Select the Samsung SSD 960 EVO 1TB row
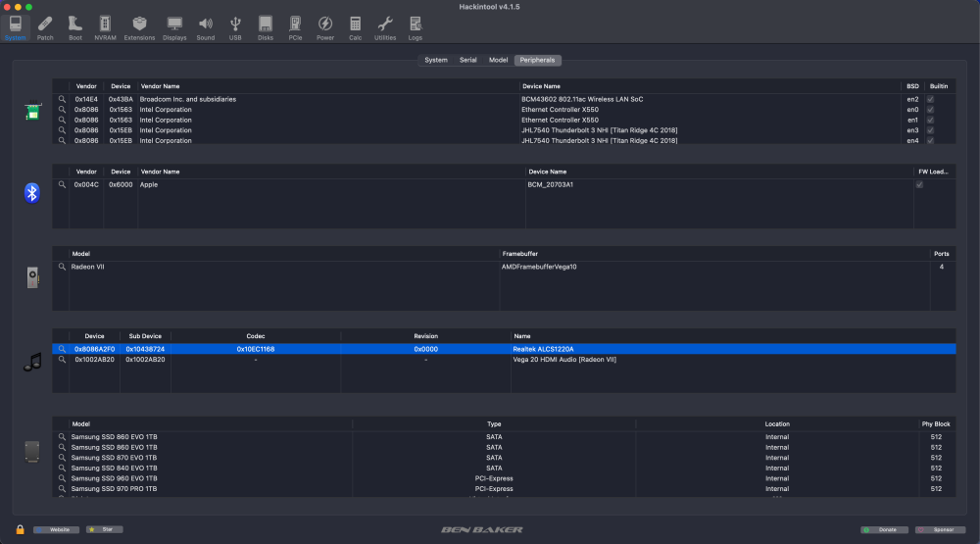 click(504, 478)
